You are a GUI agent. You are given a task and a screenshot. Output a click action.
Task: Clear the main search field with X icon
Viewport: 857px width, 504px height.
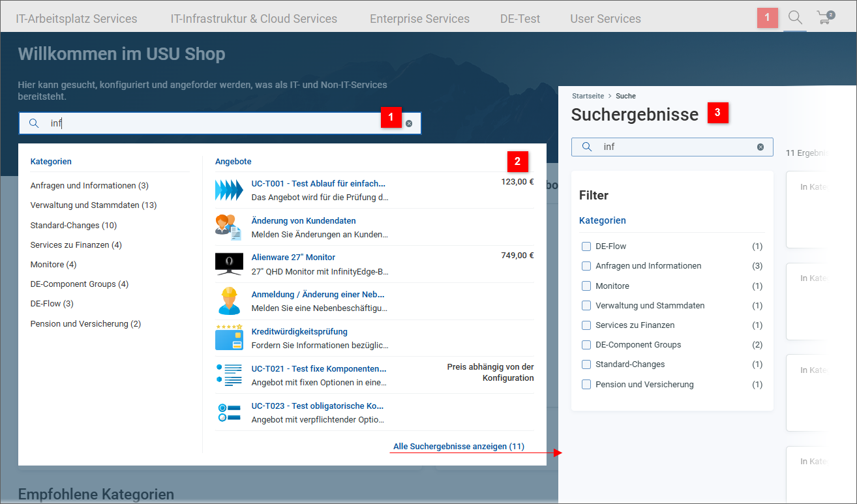click(x=409, y=123)
